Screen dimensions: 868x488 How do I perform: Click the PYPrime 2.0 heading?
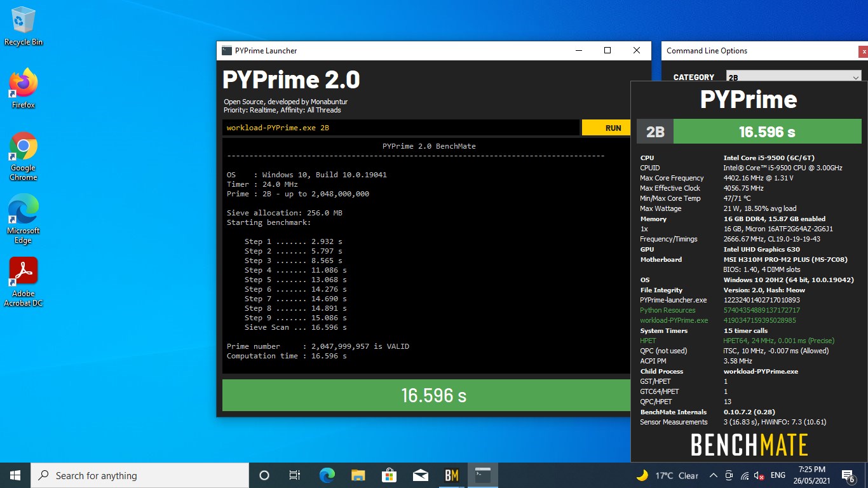point(291,80)
